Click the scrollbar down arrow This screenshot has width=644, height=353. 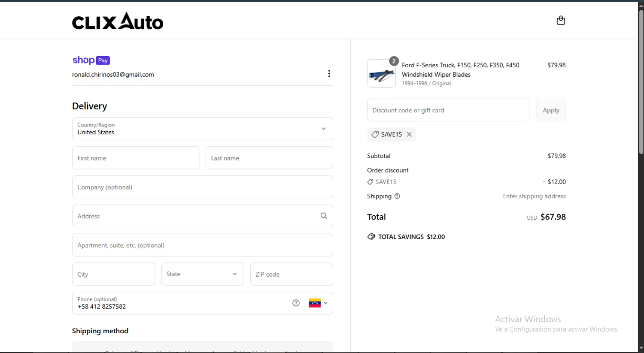641,348
